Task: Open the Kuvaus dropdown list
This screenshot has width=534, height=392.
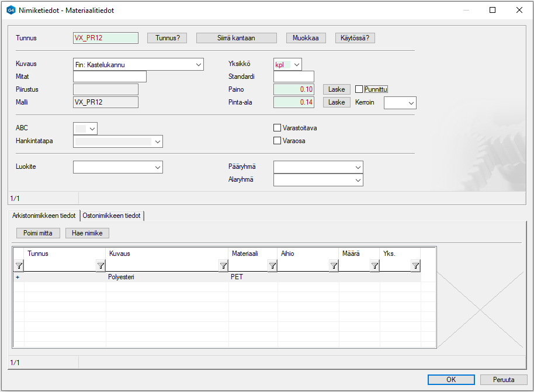Action: pyautogui.click(x=198, y=64)
